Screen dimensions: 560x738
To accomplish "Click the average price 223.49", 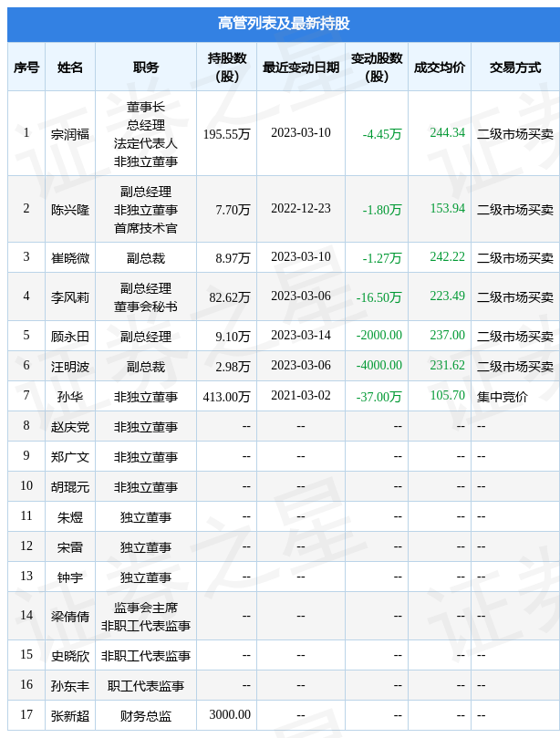I will [448, 296].
